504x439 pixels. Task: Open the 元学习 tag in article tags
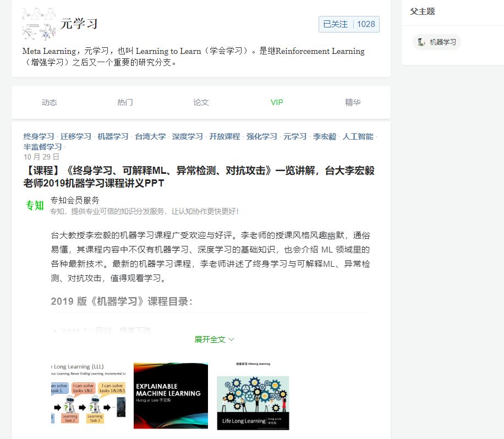(295, 136)
